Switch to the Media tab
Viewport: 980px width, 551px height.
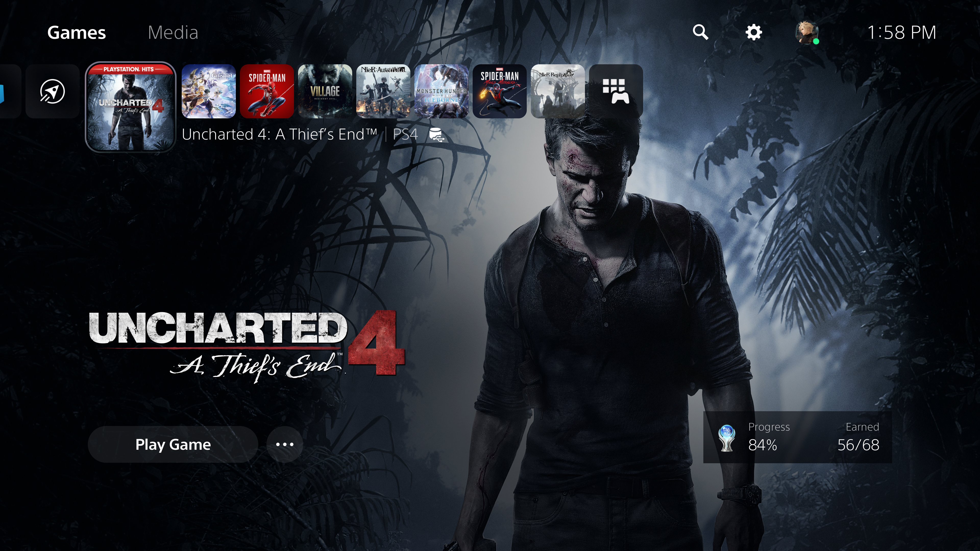click(173, 33)
